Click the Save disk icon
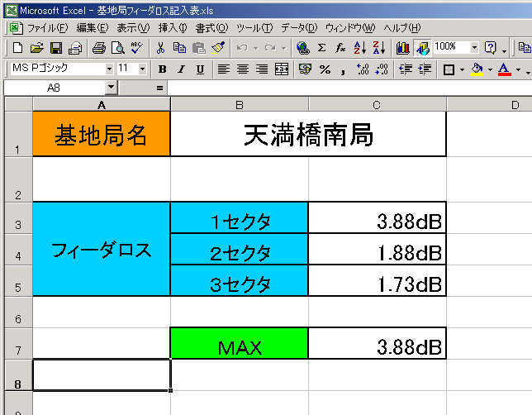532x415 pixels. [x=56, y=48]
